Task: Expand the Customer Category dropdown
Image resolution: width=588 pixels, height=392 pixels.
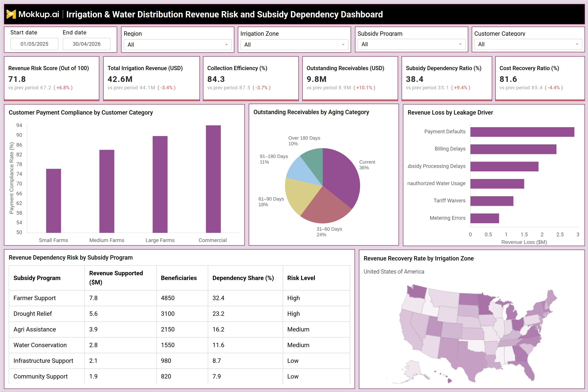Action: click(x=528, y=44)
